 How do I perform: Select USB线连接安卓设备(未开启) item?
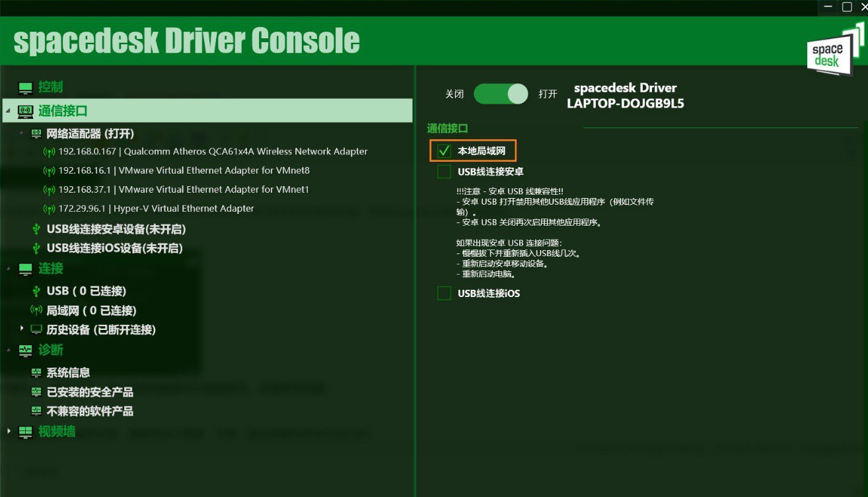click(116, 230)
